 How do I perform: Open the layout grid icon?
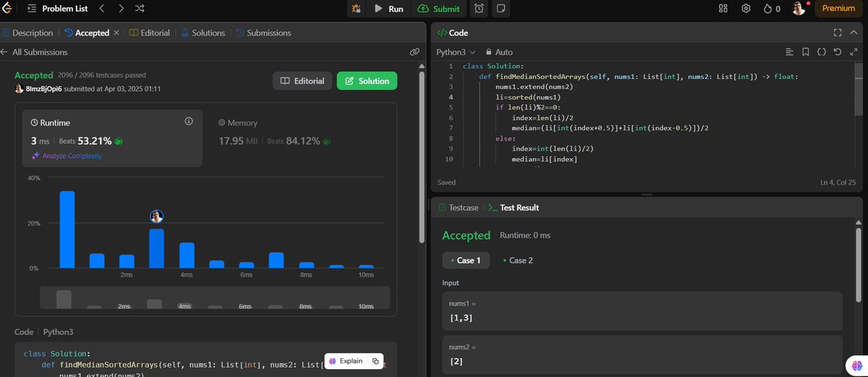723,9
